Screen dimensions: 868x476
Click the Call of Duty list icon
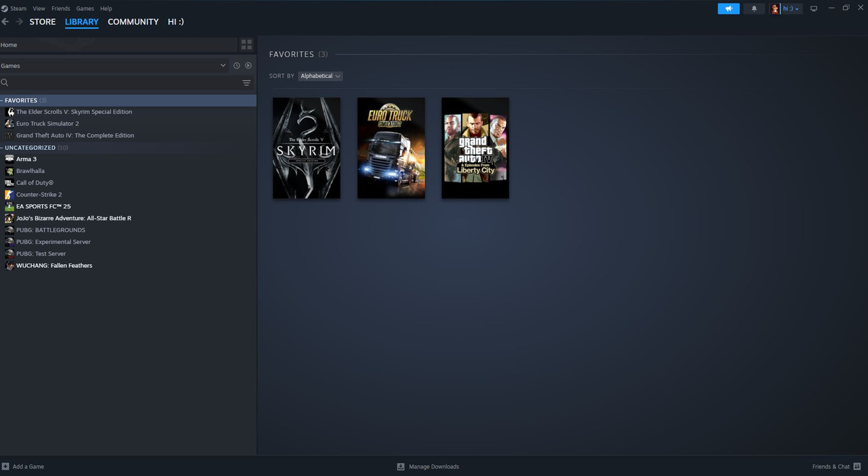(x=9, y=183)
